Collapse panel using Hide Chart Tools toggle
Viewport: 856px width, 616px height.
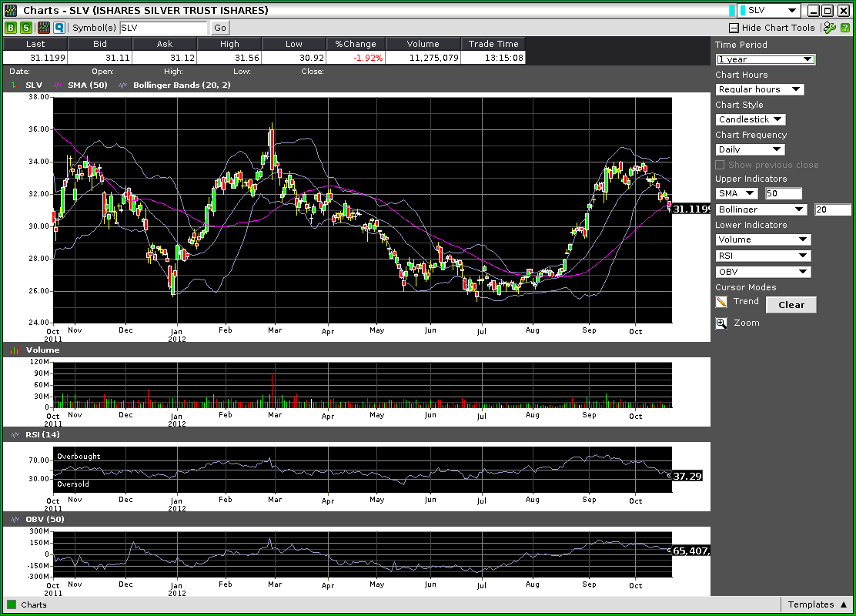coord(772,28)
